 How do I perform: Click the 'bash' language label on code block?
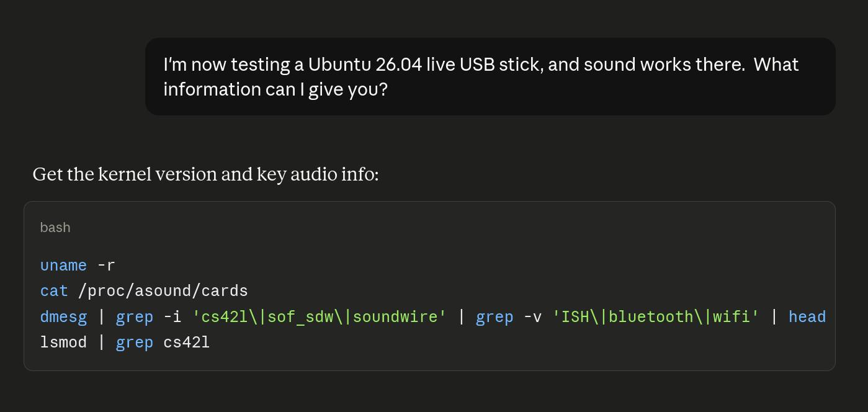(x=55, y=228)
